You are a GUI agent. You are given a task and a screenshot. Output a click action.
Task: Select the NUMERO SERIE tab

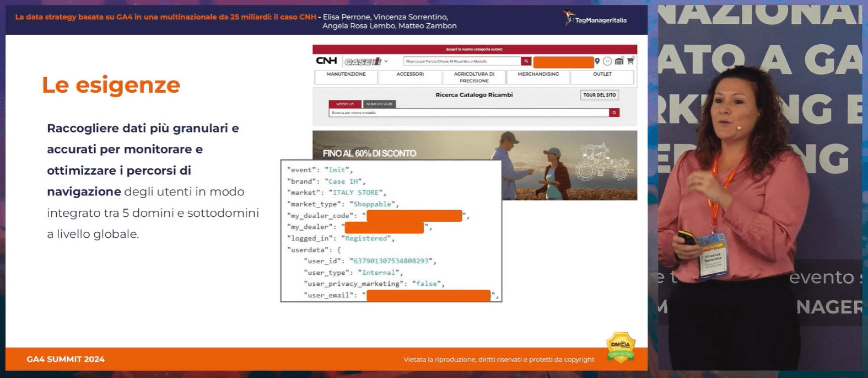click(x=380, y=104)
